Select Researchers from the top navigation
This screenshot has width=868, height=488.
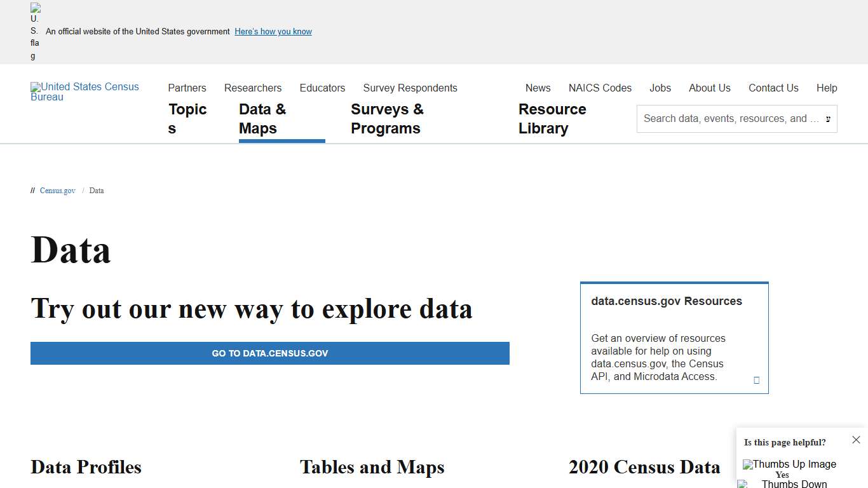click(x=252, y=88)
